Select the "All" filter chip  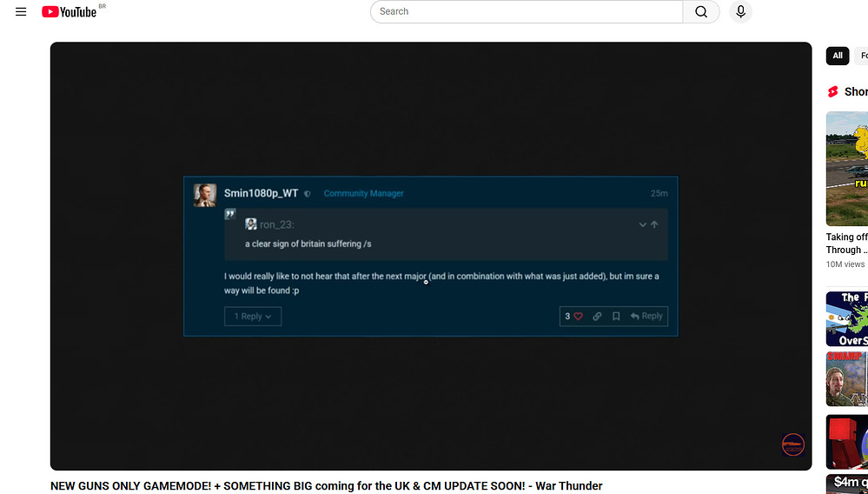pyautogui.click(x=837, y=56)
